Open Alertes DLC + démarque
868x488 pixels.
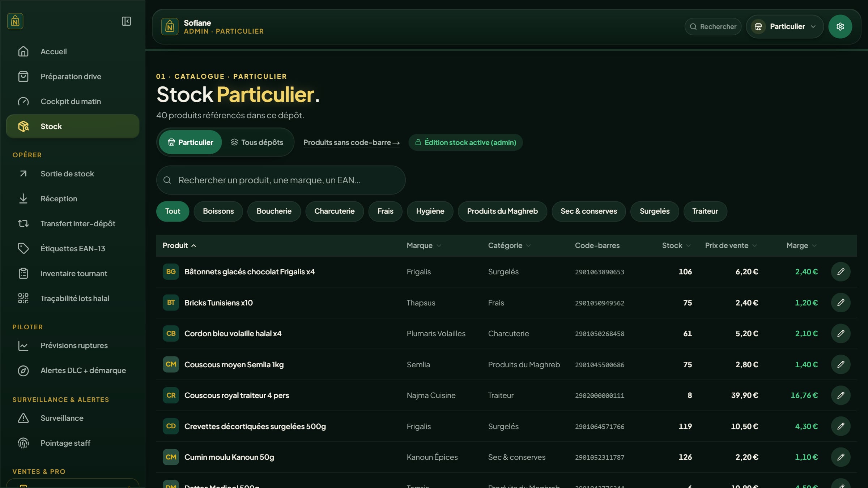point(72,371)
